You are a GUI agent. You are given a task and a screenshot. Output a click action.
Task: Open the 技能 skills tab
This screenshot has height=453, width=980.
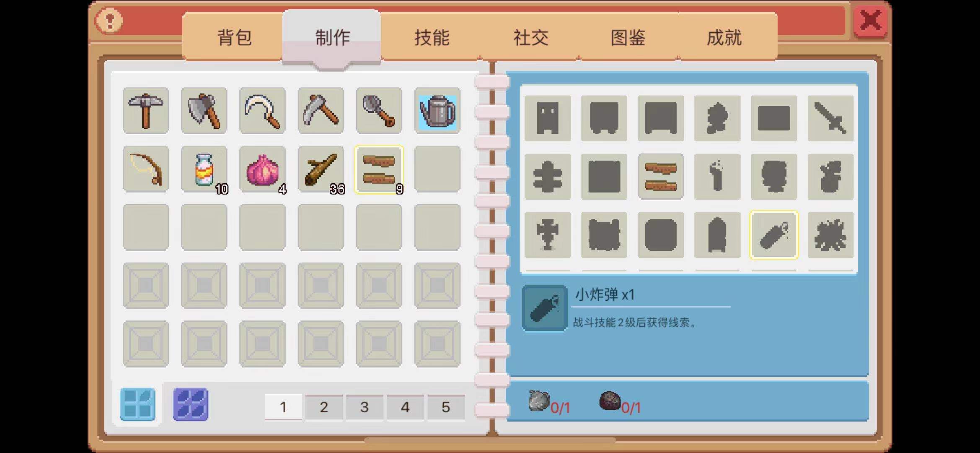click(432, 37)
